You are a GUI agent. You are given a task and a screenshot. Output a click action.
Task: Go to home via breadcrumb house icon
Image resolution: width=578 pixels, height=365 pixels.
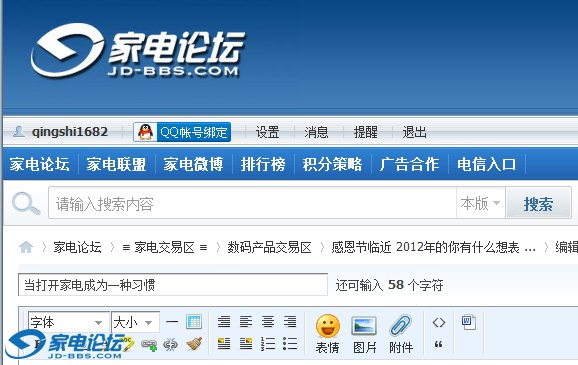coord(26,247)
